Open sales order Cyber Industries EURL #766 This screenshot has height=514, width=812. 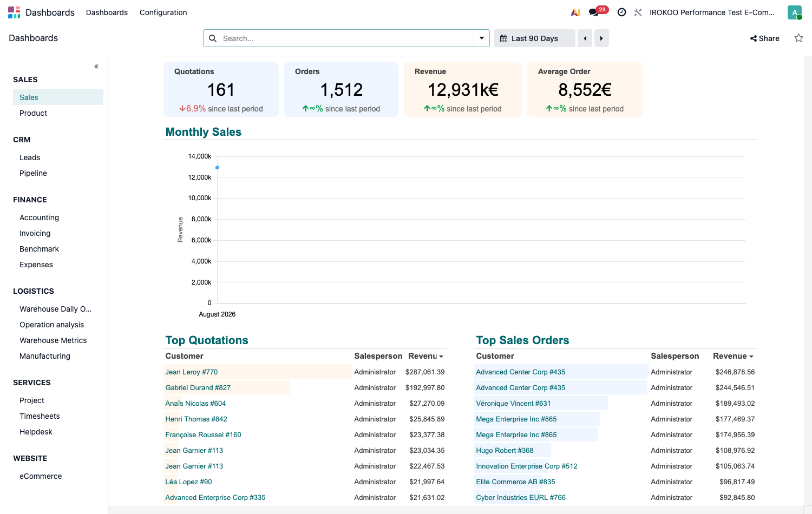521,497
